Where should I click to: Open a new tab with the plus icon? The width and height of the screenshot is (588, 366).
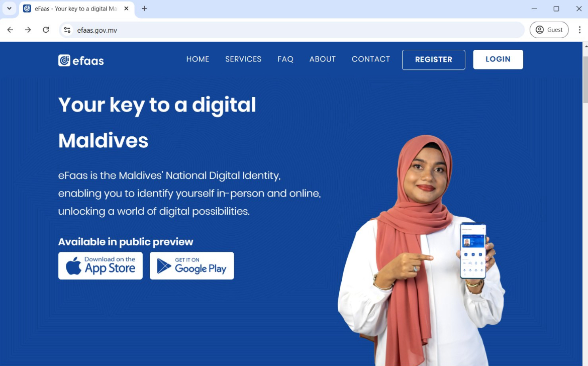(x=144, y=9)
